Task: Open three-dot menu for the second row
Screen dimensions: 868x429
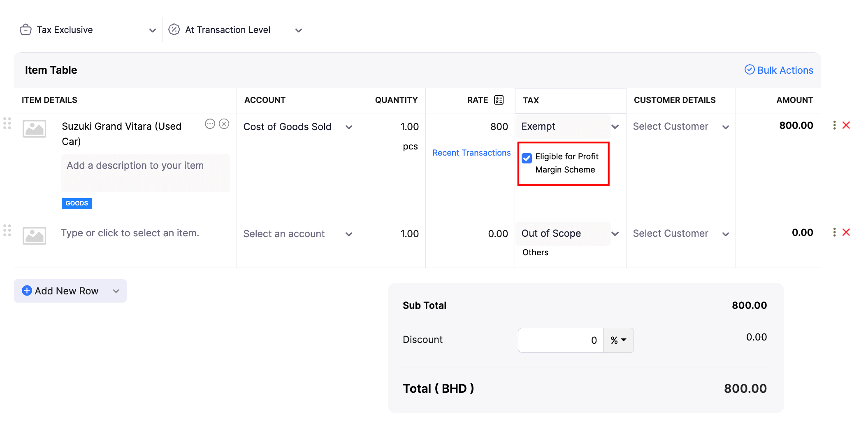Action: (834, 232)
